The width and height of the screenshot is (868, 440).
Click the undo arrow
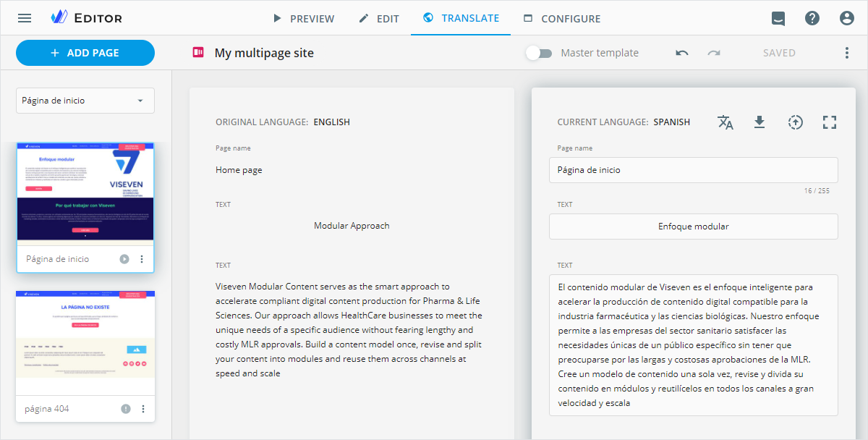tap(682, 53)
